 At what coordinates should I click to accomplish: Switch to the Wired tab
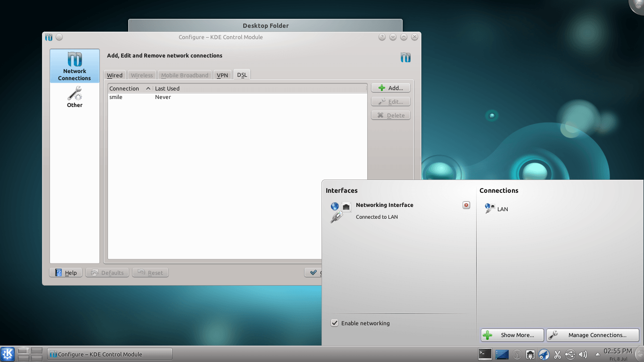coord(115,75)
